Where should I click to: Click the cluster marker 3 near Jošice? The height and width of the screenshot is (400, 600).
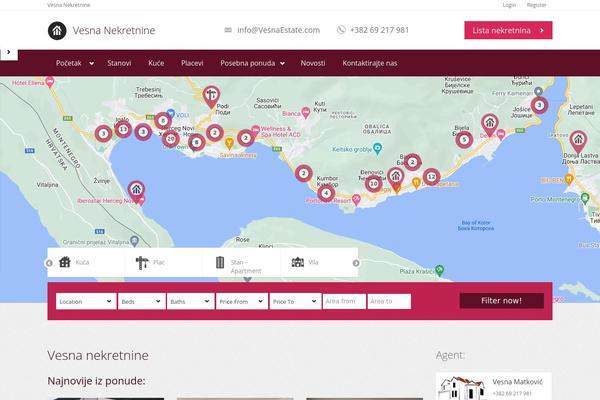tap(539, 105)
